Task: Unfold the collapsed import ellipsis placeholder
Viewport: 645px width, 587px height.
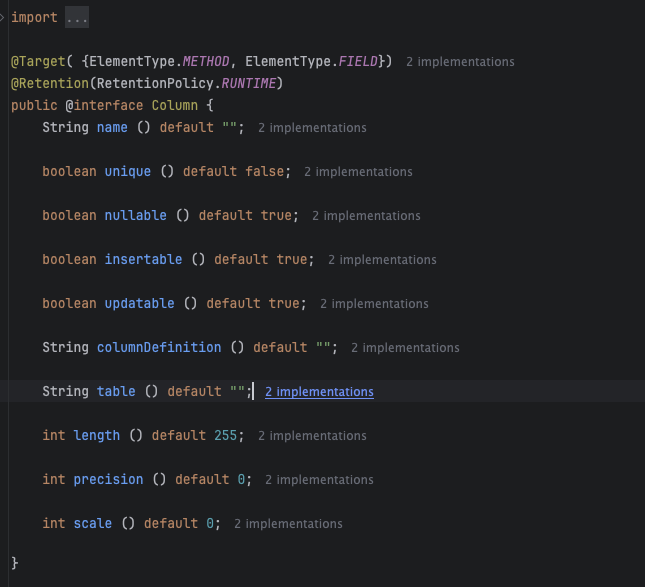Action: click(x=77, y=18)
